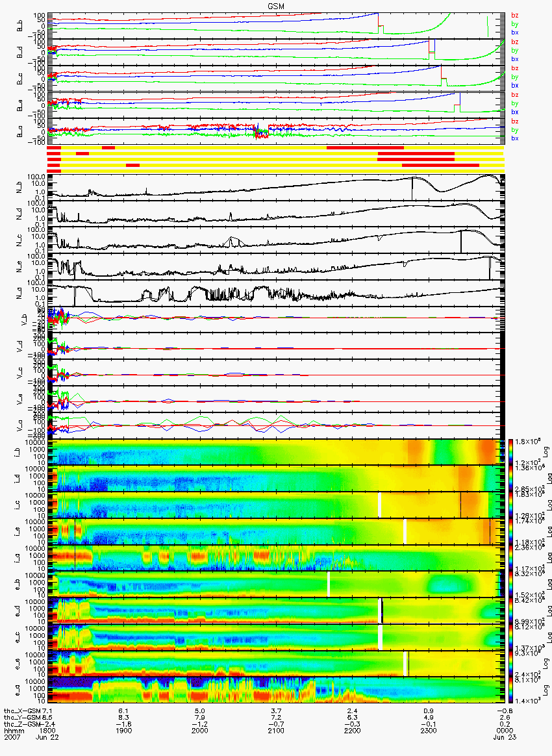Select the red bz legend of the B_b panel

(x=515, y=16)
